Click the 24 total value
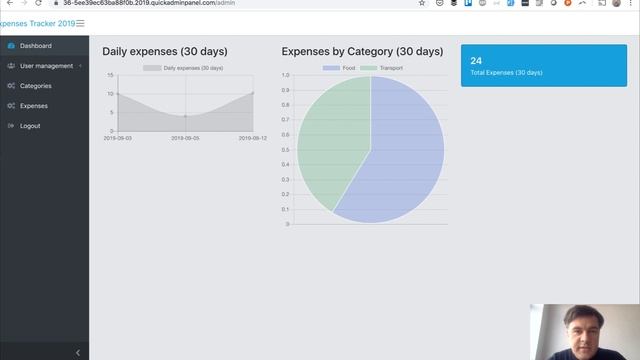Image resolution: width=640 pixels, height=360 pixels. coord(476,61)
